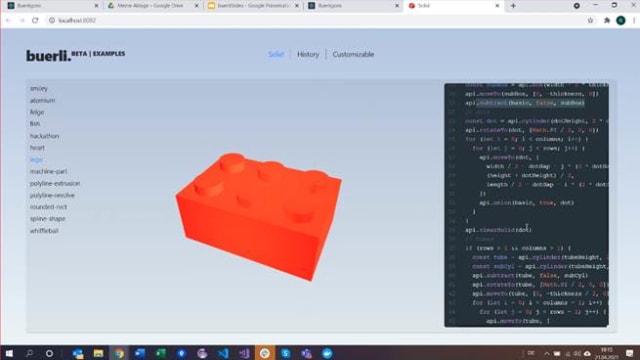The height and width of the screenshot is (360, 640).
Task: Show hidden system tray icons
Action: click(547, 353)
